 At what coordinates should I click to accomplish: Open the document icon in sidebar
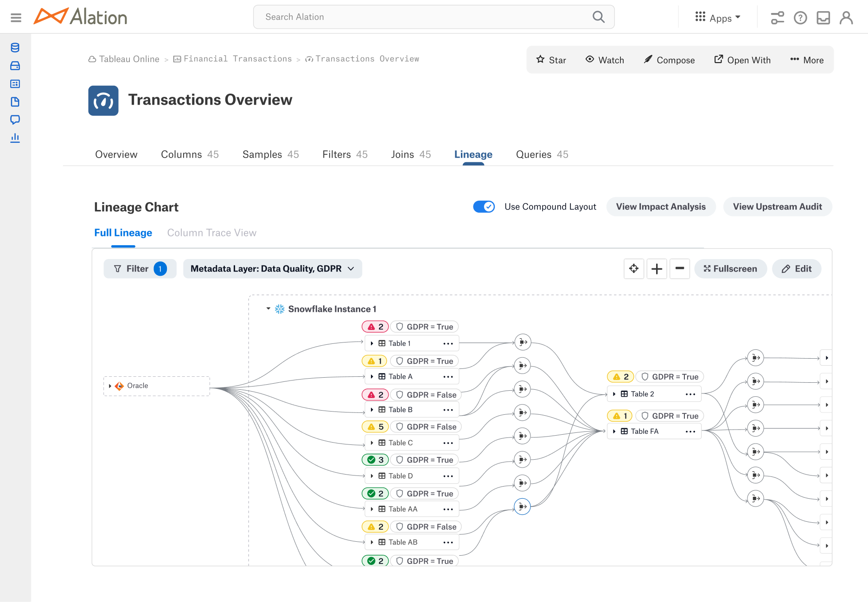coord(15,102)
